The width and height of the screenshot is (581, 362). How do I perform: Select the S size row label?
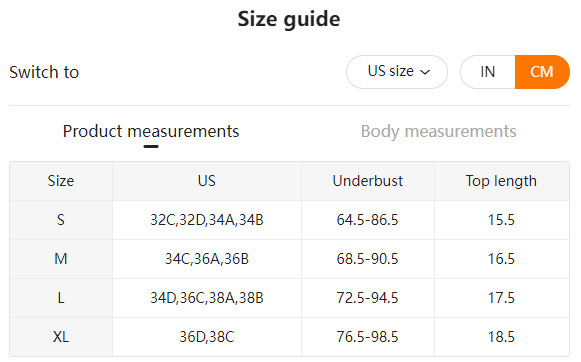tap(61, 220)
